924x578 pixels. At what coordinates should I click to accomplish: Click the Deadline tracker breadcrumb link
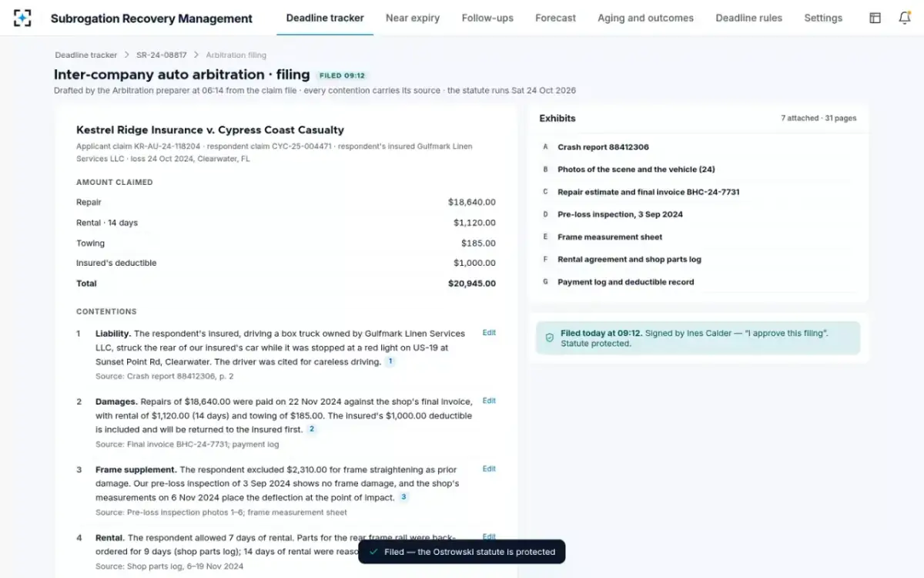(x=86, y=55)
